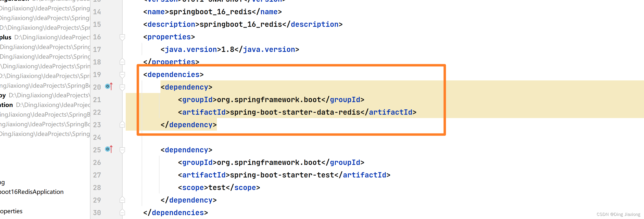Click the fold end marker at line 18
644x219 pixels.
tap(122, 62)
